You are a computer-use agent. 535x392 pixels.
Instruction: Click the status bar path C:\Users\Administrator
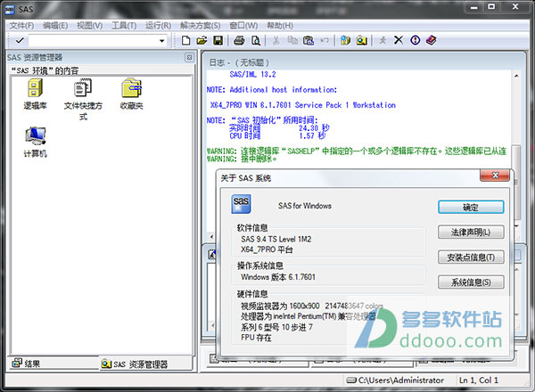396,380
